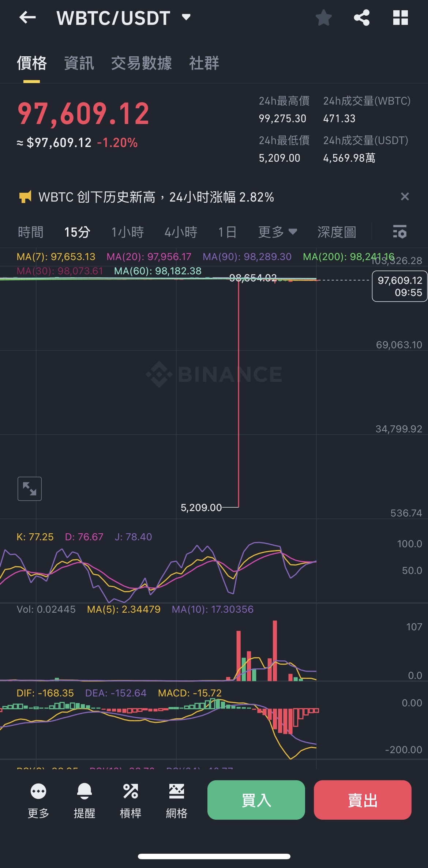
Task: Open the four-square grid layout icon
Action: (400, 18)
